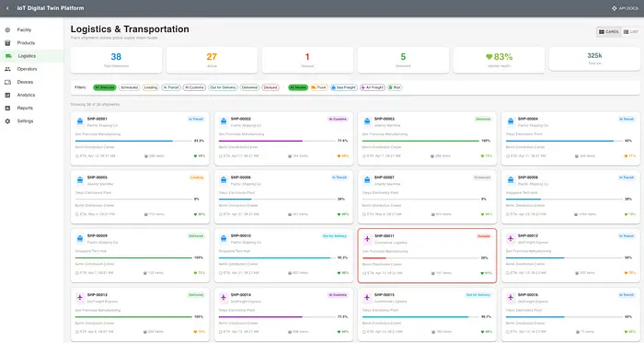The width and height of the screenshot is (644, 343).
Task: Click airplane icon on SHP-00015 card
Action: click(x=367, y=297)
